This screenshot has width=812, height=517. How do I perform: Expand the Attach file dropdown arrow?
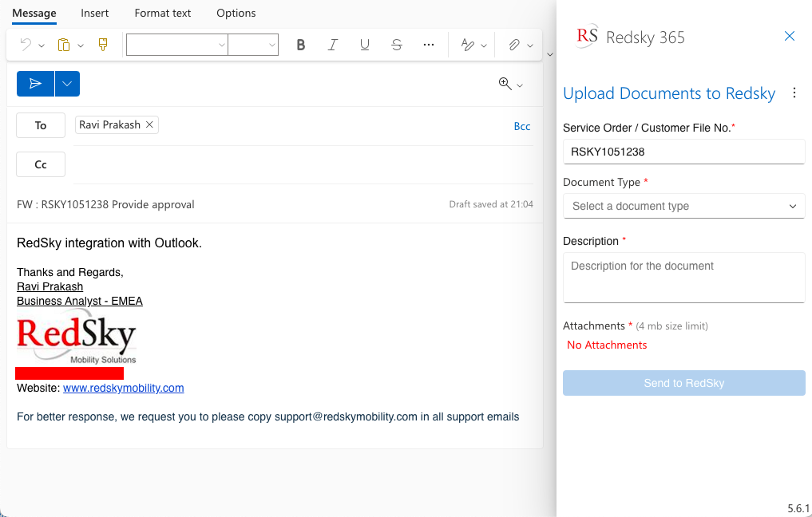[x=530, y=46]
